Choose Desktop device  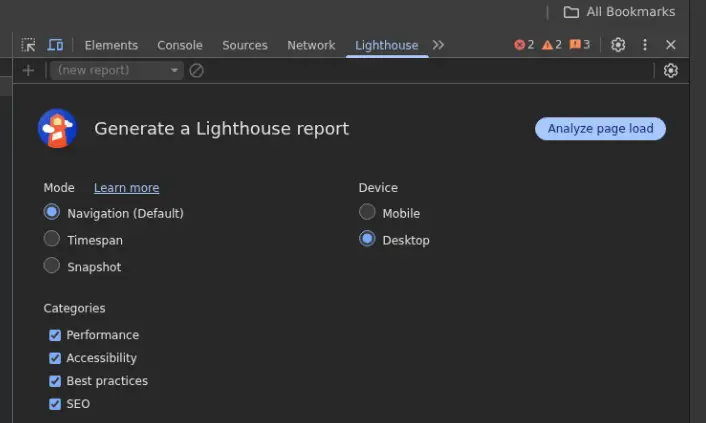[x=367, y=238]
